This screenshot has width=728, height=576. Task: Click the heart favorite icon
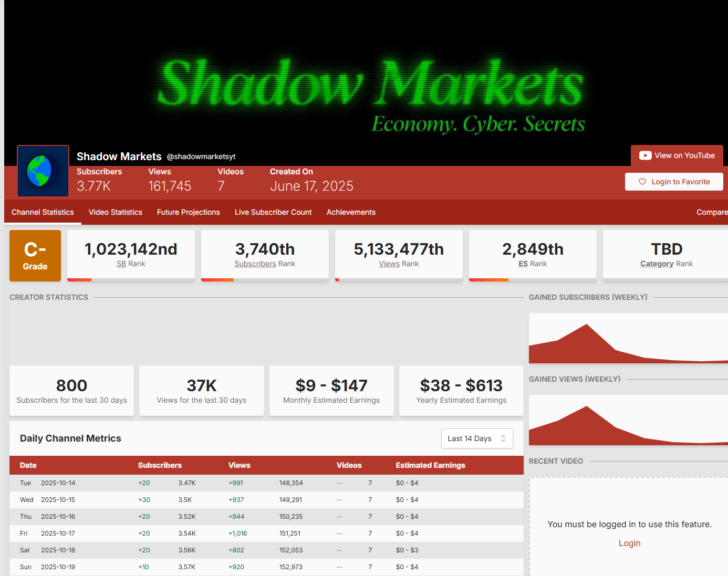(x=642, y=182)
